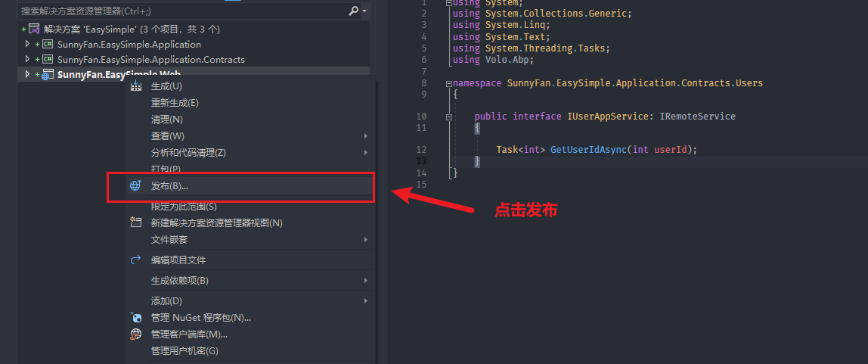Click the 发布(B)... globe publish icon

tap(135, 185)
